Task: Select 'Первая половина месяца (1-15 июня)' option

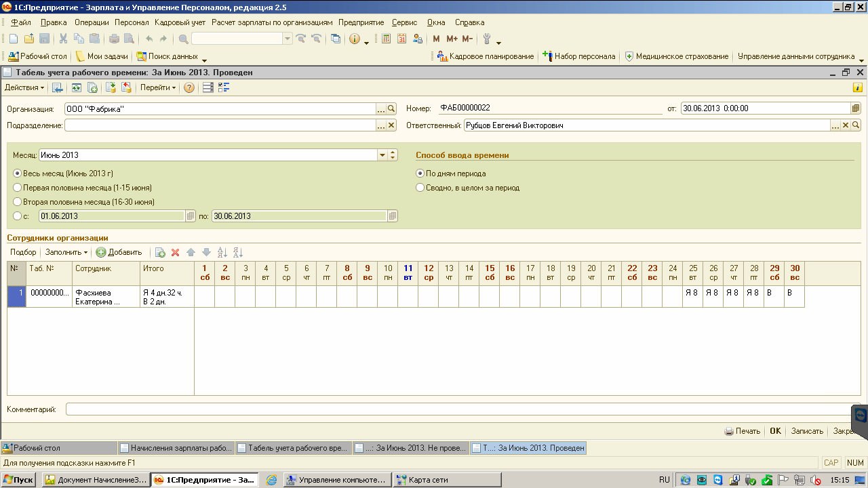Action: 18,188
